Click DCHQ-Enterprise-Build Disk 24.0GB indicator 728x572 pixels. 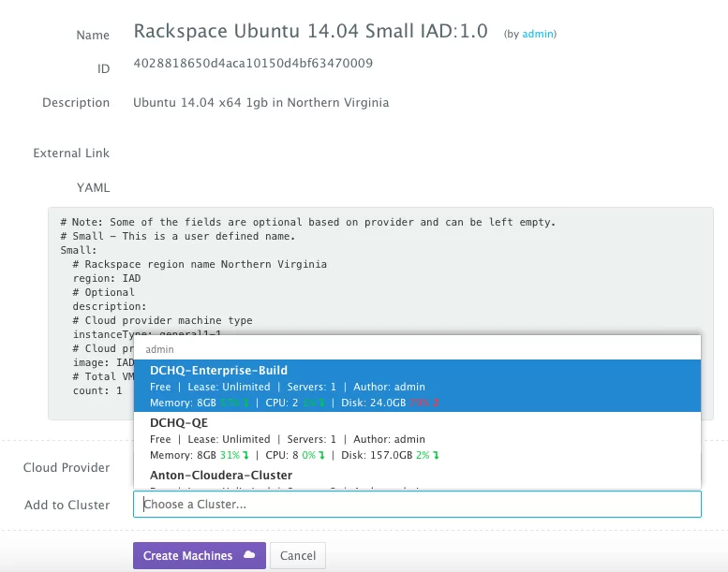(390, 403)
